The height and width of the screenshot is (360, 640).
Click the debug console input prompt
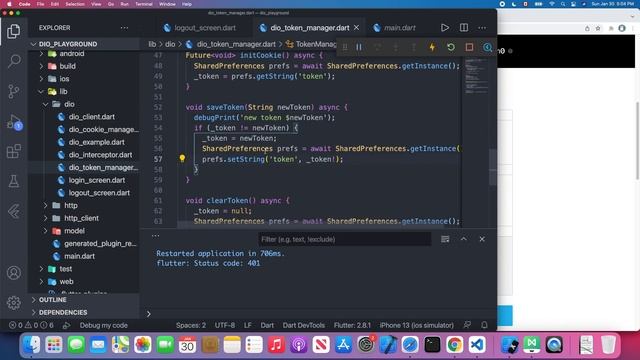pyautogui.click(x=318, y=314)
